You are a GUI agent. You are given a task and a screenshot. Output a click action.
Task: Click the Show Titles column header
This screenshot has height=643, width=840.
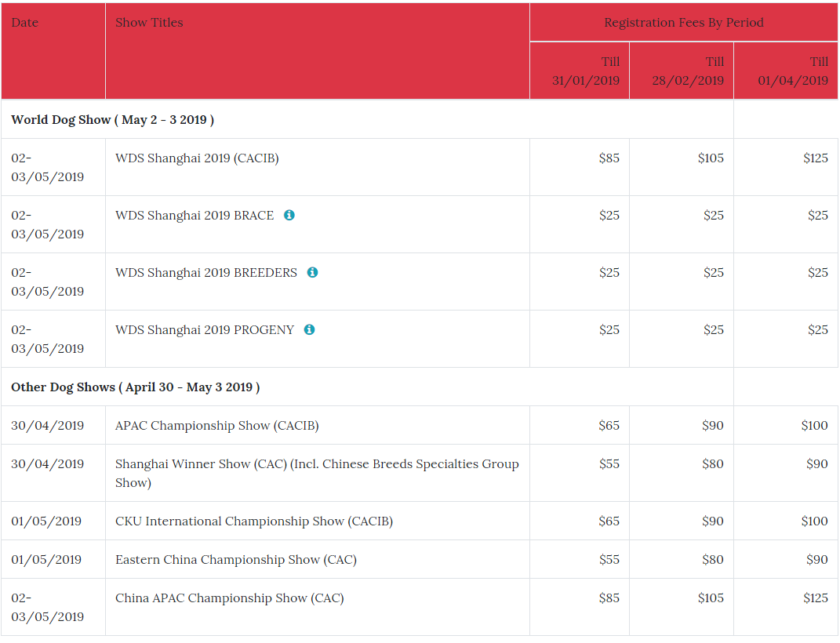point(149,23)
